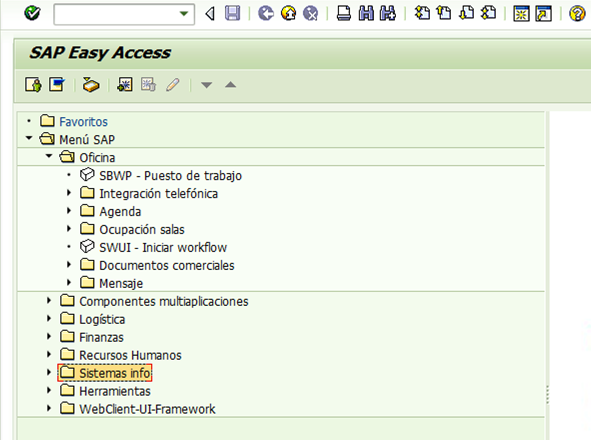This screenshot has width=591, height=440.
Task: Click the red Cancel icon
Action: [311, 14]
